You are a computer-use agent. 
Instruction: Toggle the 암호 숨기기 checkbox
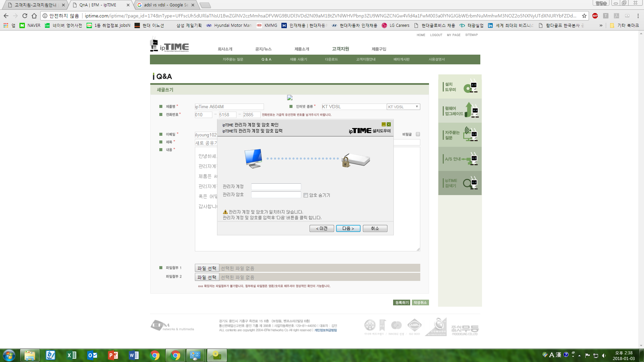tap(306, 195)
